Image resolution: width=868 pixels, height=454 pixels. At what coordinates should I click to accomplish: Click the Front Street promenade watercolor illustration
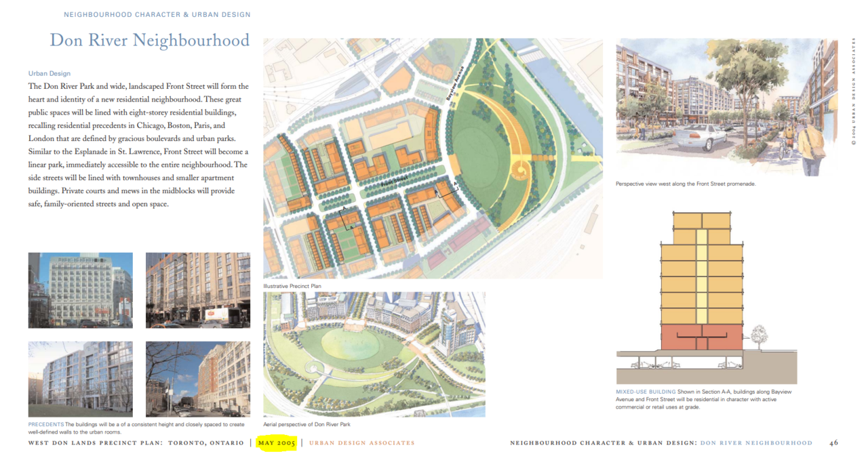pyautogui.click(x=727, y=107)
